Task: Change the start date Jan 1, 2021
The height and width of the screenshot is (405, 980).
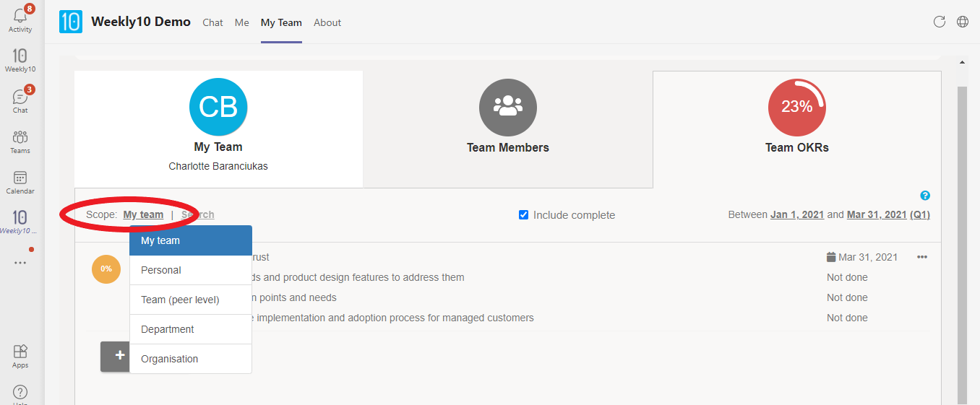Action: 797,214
